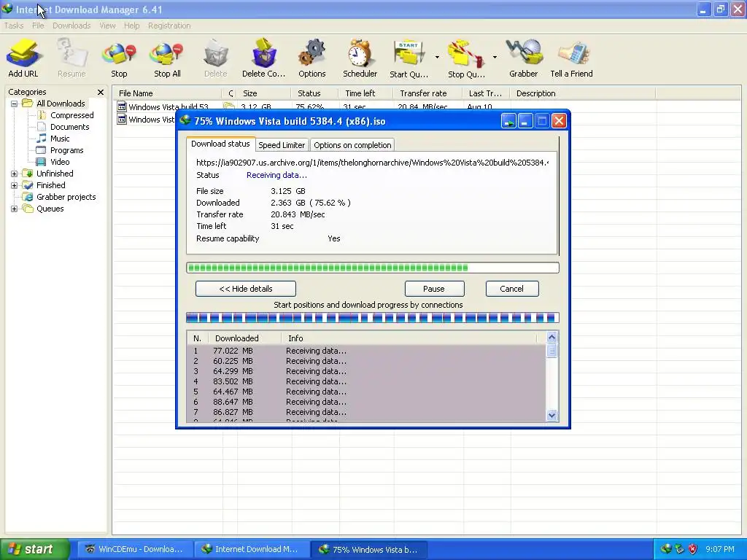Open the Stop Queue dropdown arrow

coord(495,57)
